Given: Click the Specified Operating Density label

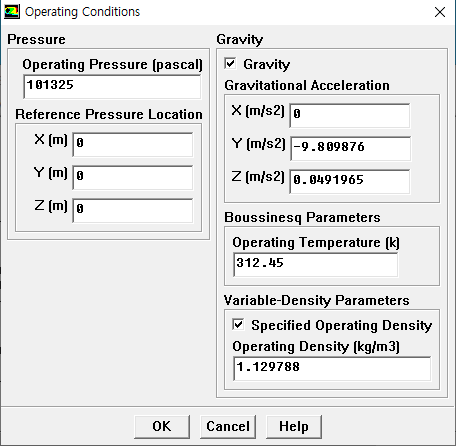Looking at the screenshot, I should pyautogui.click(x=342, y=325).
